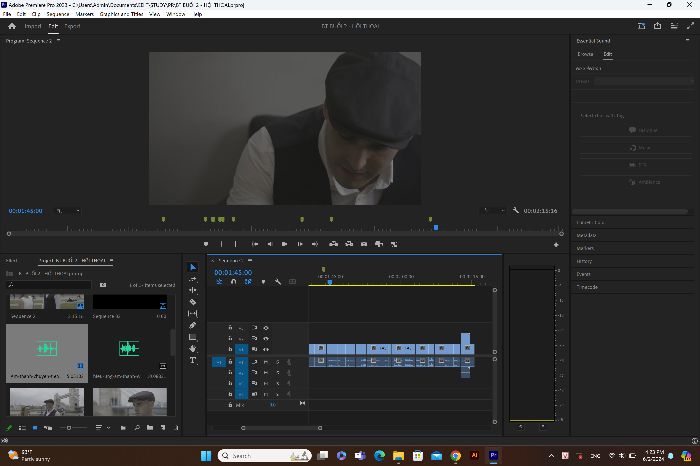The image size is (700, 466).
Task: Switch to the Import tab
Action: tap(33, 26)
